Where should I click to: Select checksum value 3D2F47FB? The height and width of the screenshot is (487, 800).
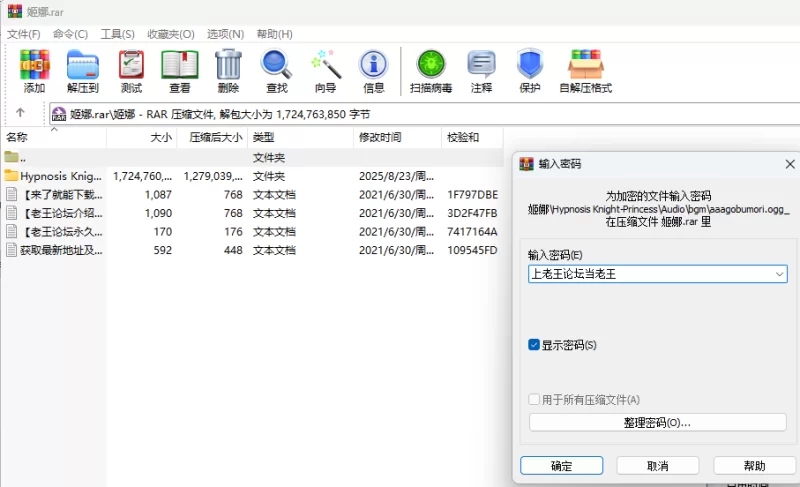pyautogui.click(x=472, y=213)
